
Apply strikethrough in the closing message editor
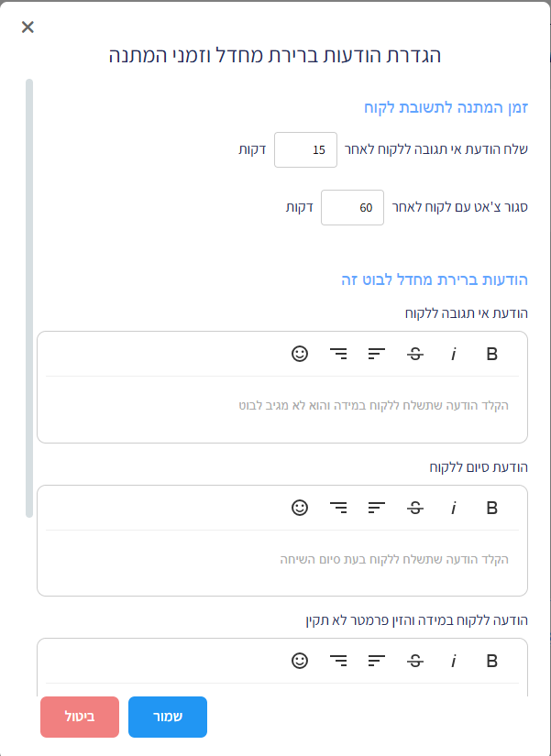[x=415, y=508]
